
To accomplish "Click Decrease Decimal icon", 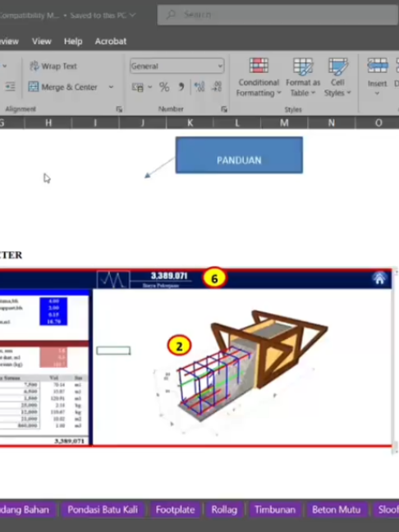I will [x=217, y=87].
